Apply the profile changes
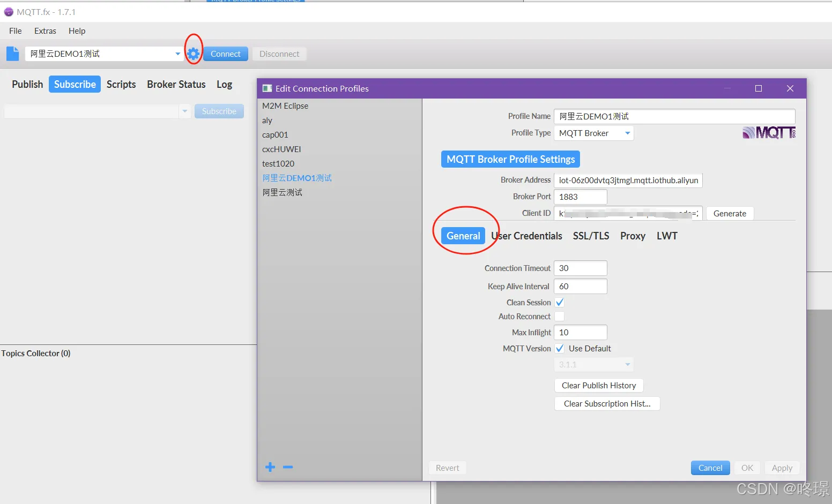Image resolution: width=832 pixels, height=504 pixels. pyautogui.click(x=782, y=468)
